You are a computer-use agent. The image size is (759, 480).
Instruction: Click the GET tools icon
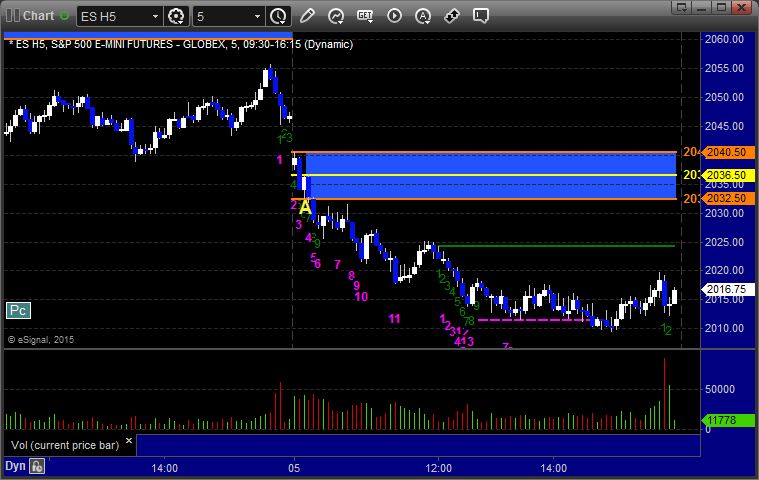[365, 16]
